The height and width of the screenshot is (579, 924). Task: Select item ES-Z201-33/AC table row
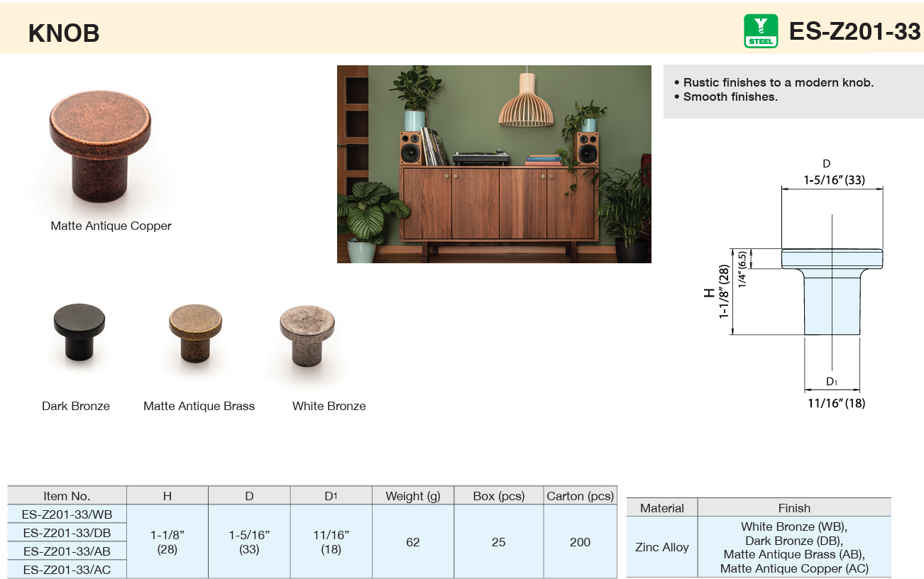[67, 570]
